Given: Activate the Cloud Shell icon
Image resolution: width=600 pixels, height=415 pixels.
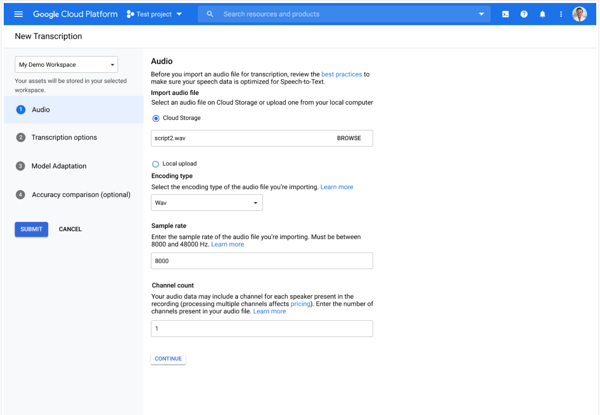Looking at the screenshot, I should (505, 14).
